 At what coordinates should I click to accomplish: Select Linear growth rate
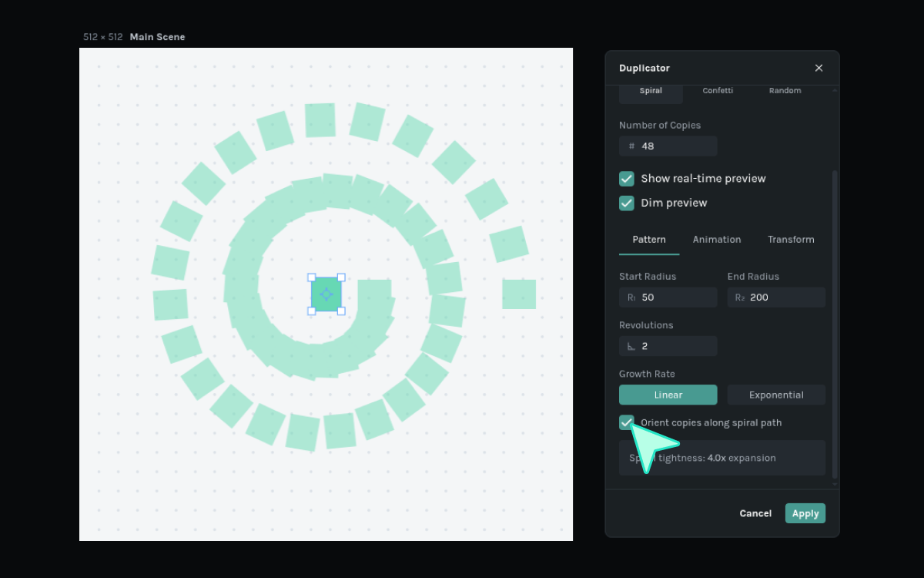click(668, 395)
